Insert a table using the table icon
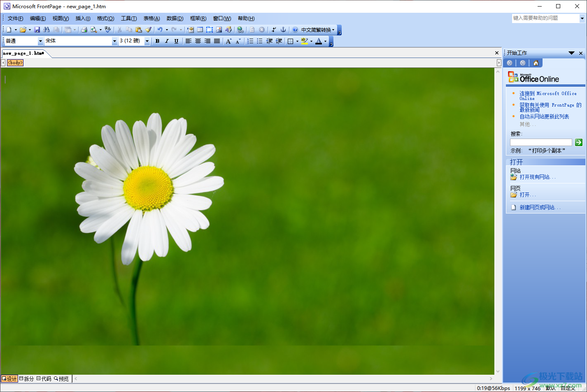 coord(200,30)
